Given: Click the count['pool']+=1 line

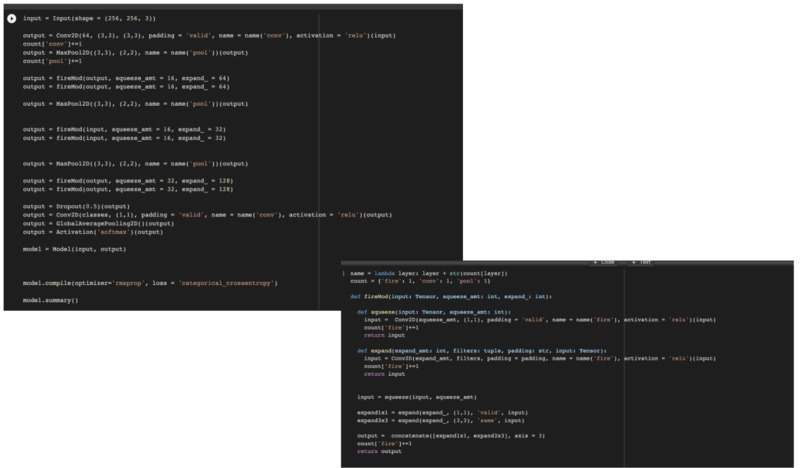Looking at the screenshot, I should (x=52, y=61).
